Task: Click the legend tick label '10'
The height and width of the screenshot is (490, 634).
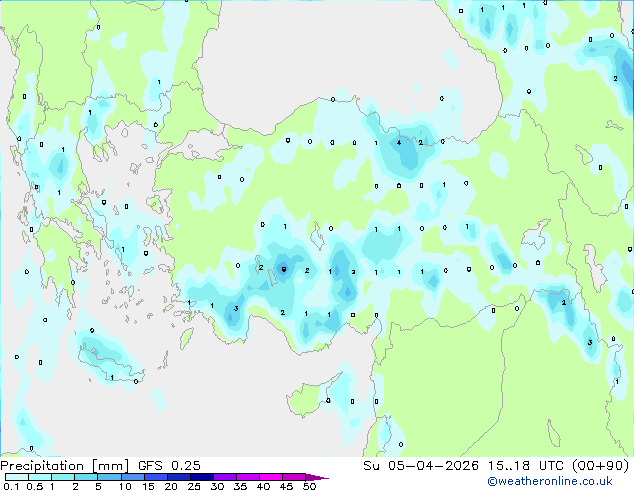Action: pos(125,486)
